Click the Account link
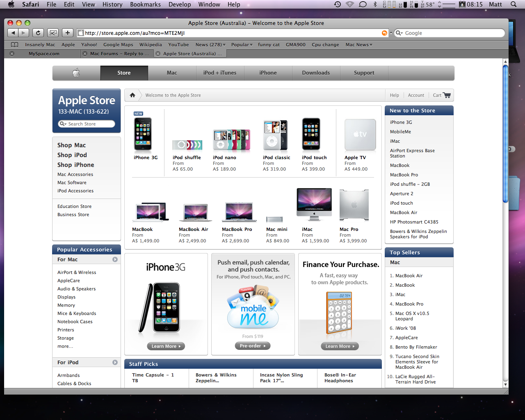Viewport: 525px width, 420px height. coord(416,95)
